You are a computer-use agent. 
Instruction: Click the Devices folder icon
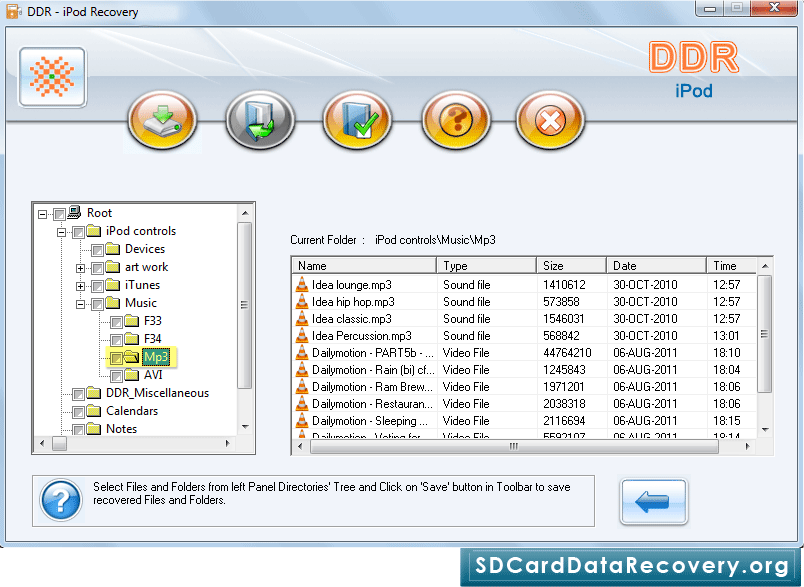point(112,249)
